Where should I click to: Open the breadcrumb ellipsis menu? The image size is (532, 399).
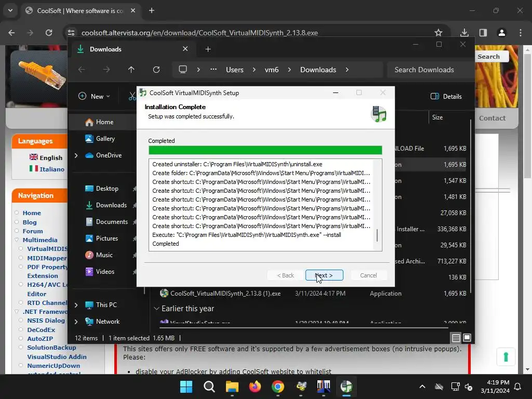click(x=214, y=70)
